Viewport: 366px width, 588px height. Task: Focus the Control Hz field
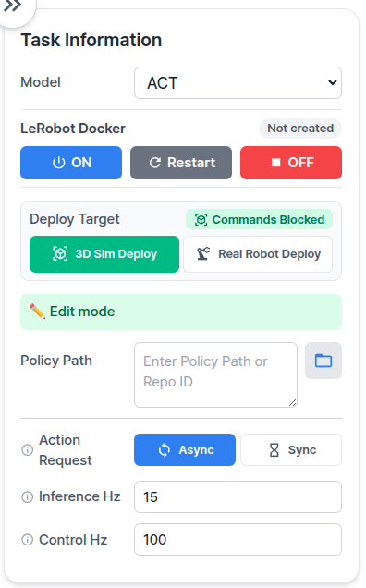pyautogui.click(x=238, y=540)
